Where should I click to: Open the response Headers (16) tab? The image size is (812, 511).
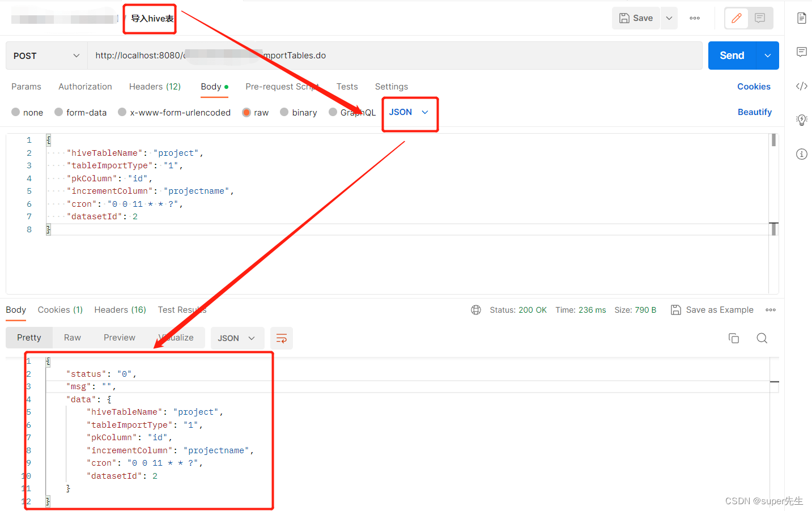120,310
